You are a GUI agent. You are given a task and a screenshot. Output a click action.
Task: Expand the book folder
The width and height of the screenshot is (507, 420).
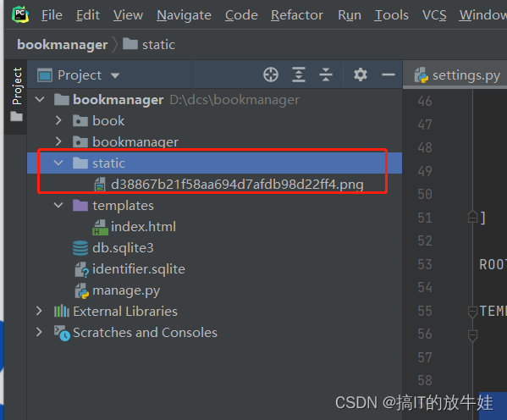[58, 121]
